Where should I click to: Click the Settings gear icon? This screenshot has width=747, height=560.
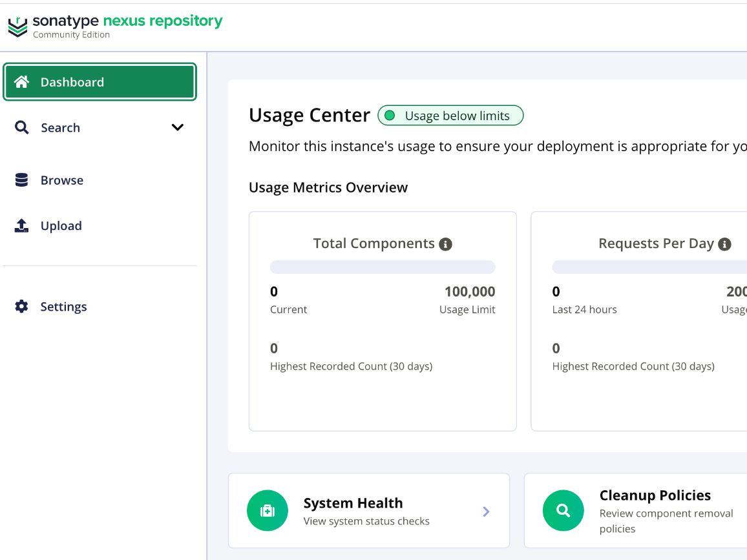tap(22, 307)
